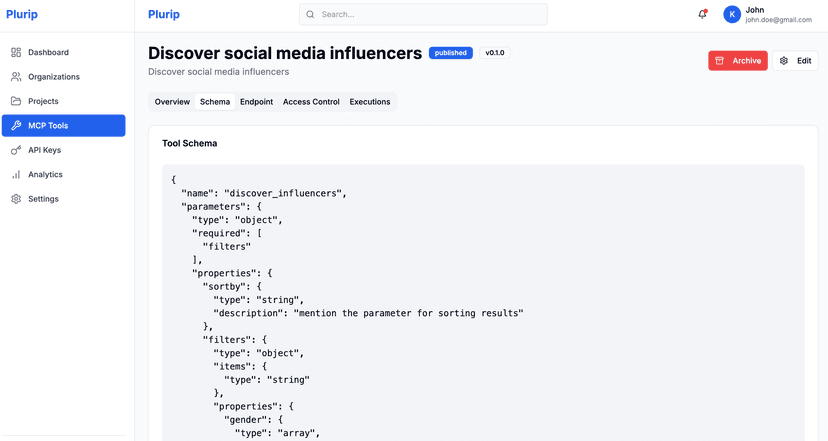Click the sorting results description line
This screenshot has width=828, height=441.
369,313
